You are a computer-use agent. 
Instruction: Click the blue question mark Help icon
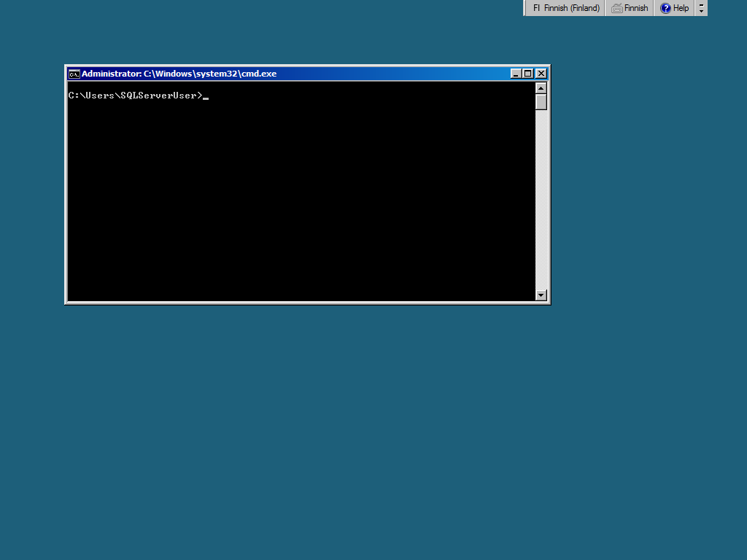(x=665, y=8)
